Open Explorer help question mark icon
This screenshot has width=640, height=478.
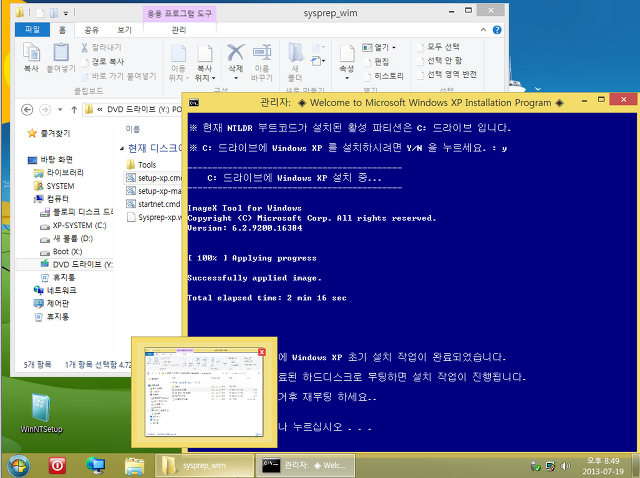coord(497,29)
